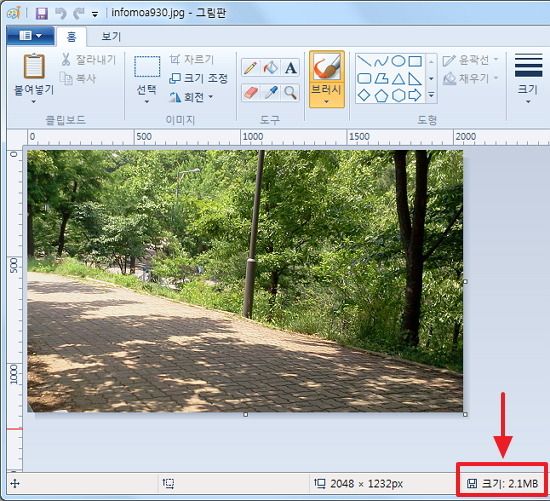Click the right edge canvas resize handle
The width and height of the screenshot is (550, 501).
click(465, 281)
